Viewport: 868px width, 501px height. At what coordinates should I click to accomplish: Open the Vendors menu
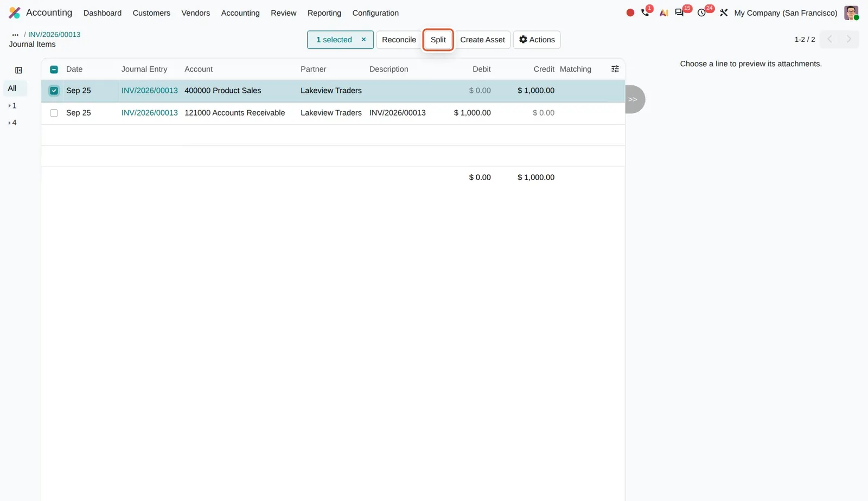195,12
